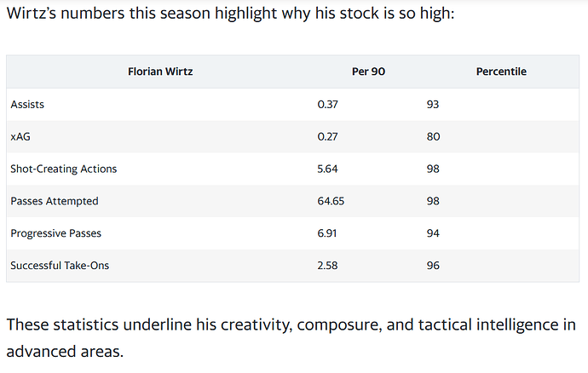588x373 pixels.
Task: Select the Progressive Passes row label
Action: [x=56, y=233]
